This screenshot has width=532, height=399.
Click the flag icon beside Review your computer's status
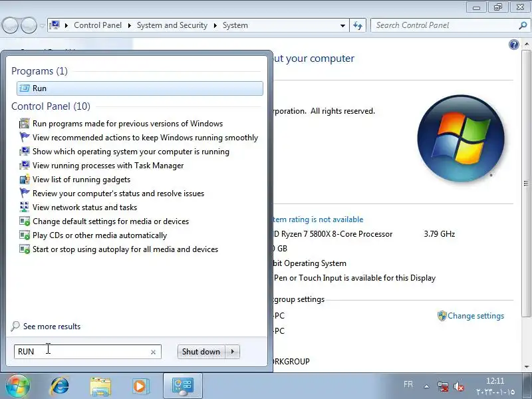(x=25, y=193)
